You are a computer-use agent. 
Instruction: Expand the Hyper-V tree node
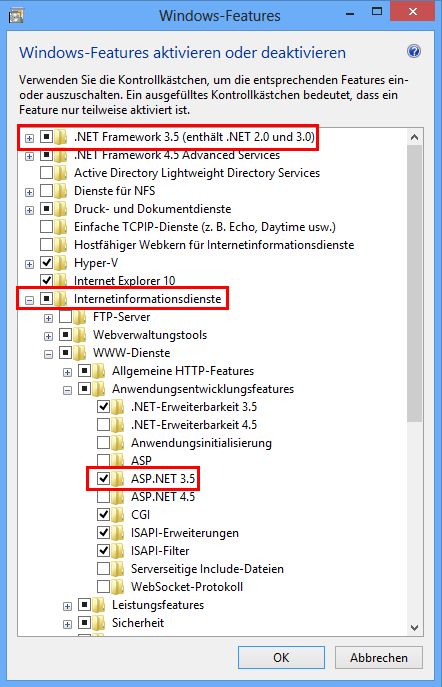coord(29,264)
